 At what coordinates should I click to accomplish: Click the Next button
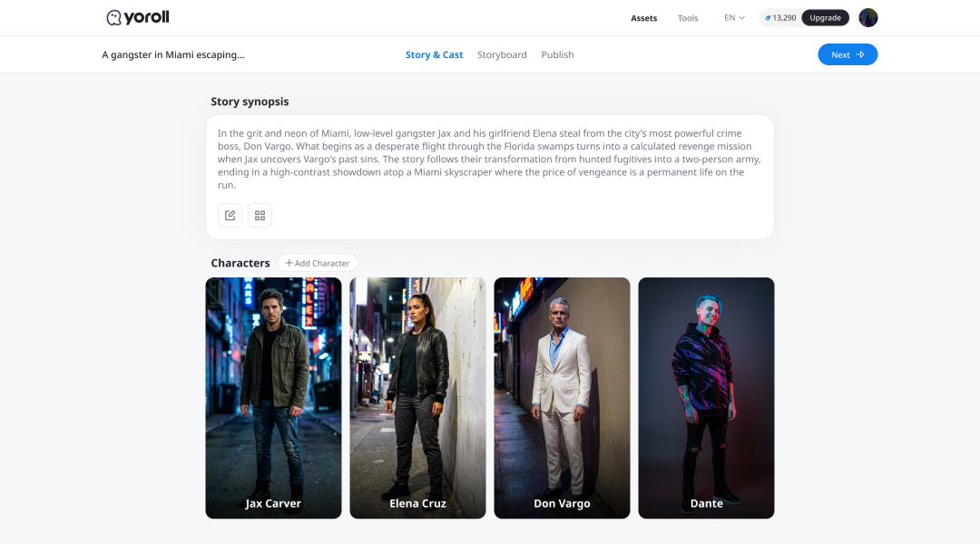tap(848, 55)
